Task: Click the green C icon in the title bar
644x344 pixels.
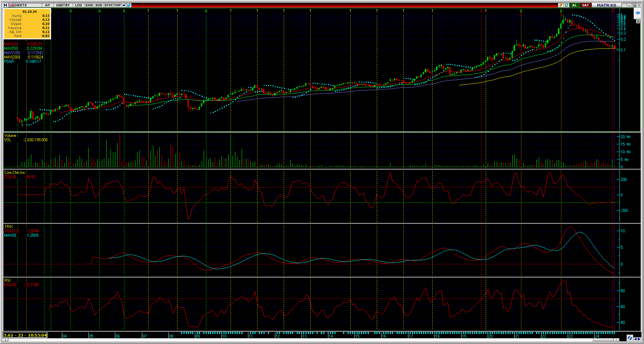Action: 566,5
